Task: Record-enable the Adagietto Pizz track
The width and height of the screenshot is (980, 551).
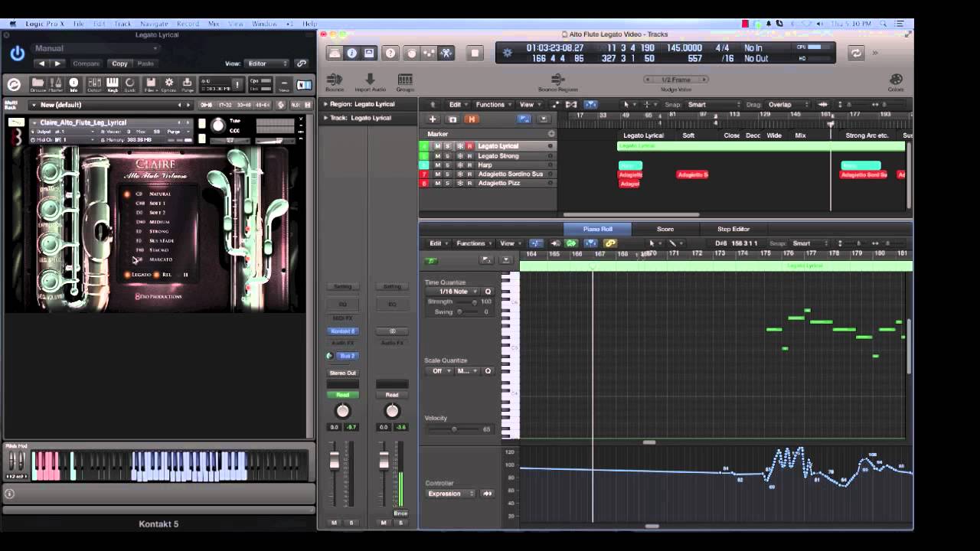Action: click(x=469, y=184)
